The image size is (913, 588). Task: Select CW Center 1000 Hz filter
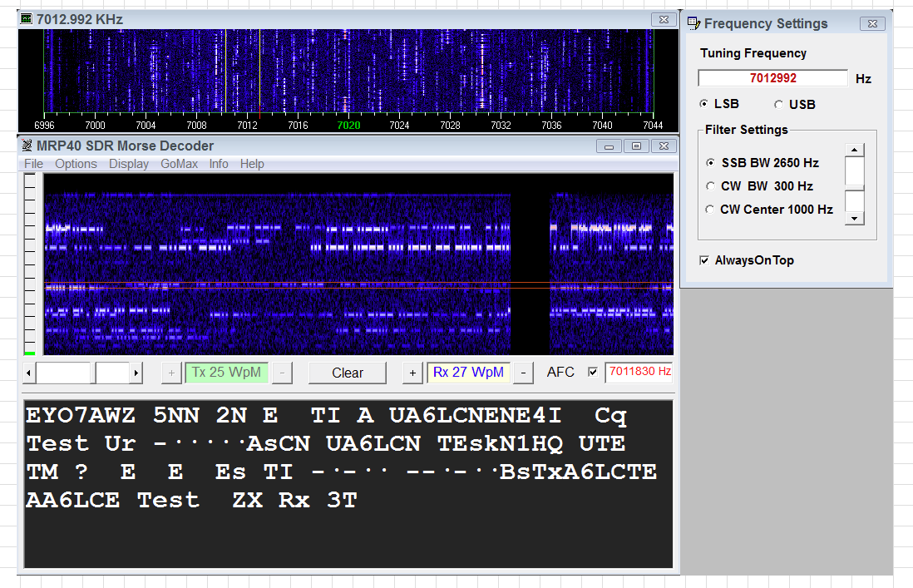[x=710, y=209]
